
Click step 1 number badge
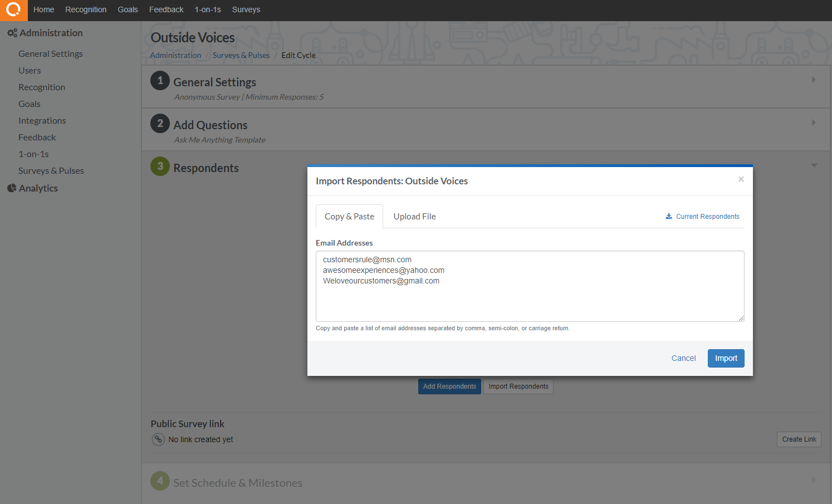(x=160, y=80)
